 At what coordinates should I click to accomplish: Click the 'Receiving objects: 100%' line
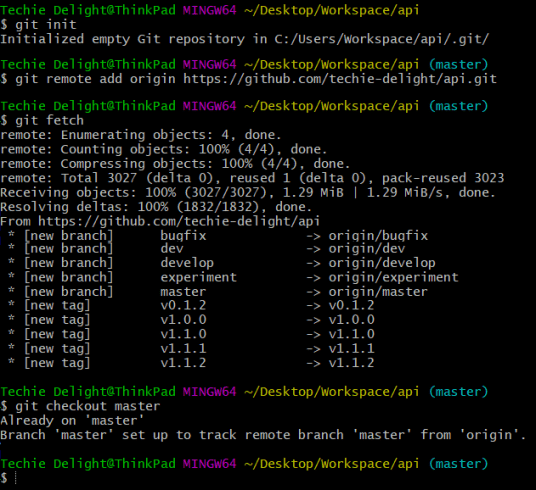coord(248,193)
